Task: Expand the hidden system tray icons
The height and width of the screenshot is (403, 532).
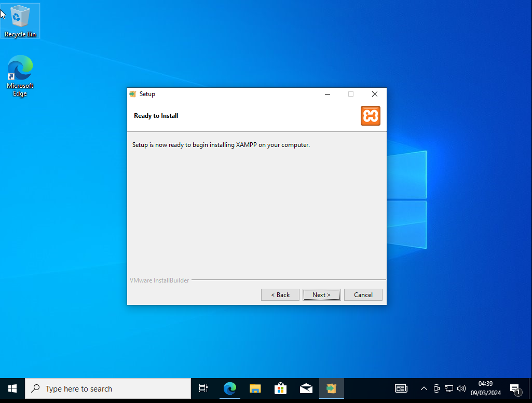Action: (x=424, y=388)
